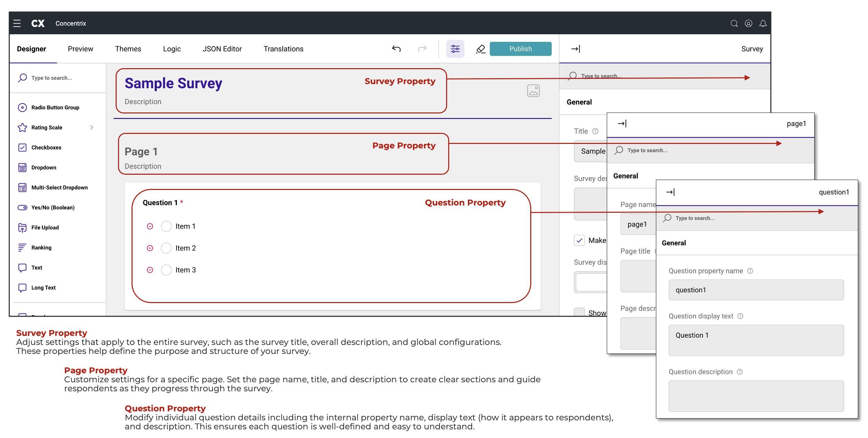Expand the Rating Scale submenu chevron
This screenshot has width=868, height=438.
pos(92,128)
